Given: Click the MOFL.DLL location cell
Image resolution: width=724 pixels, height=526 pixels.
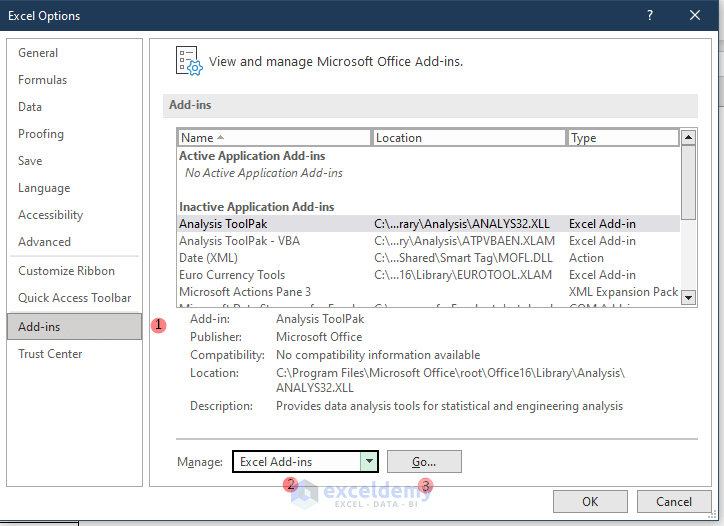Looking at the screenshot, I should (463, 258).
